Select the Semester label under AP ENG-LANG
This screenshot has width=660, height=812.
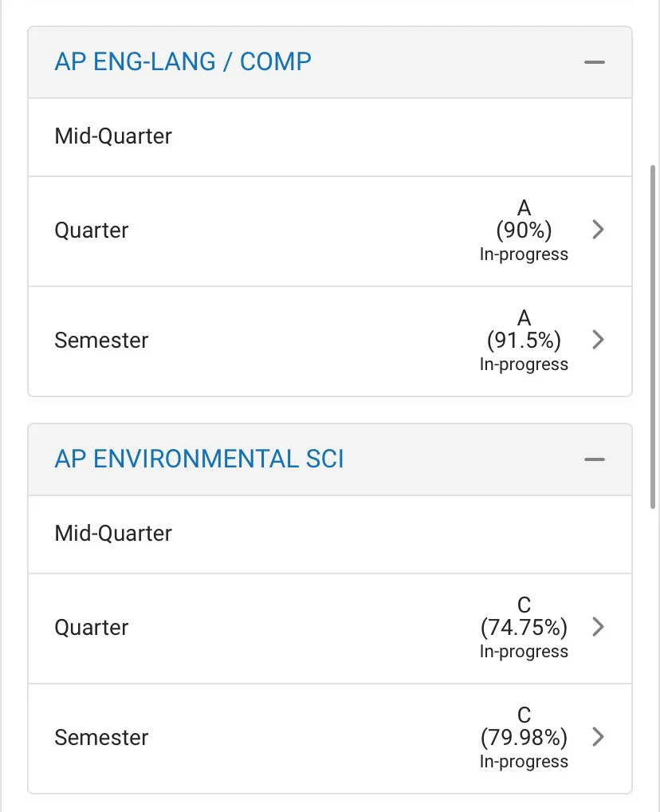pyautogui.click(x=101, y=341)
